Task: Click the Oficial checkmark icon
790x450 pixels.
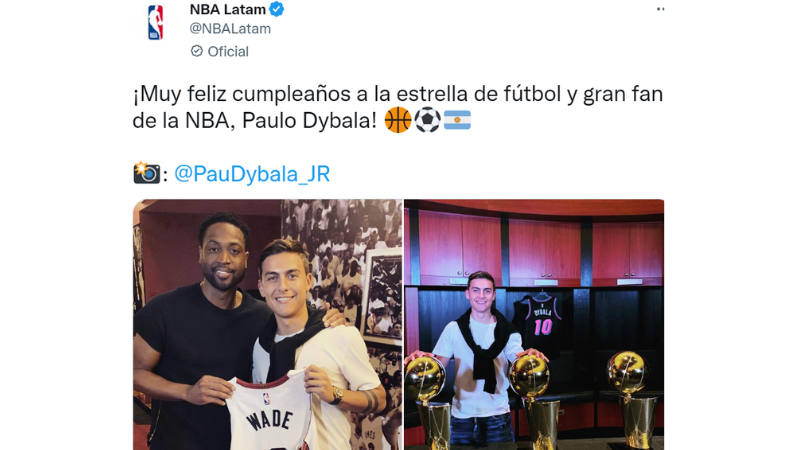Action: [x=196, y=51]
